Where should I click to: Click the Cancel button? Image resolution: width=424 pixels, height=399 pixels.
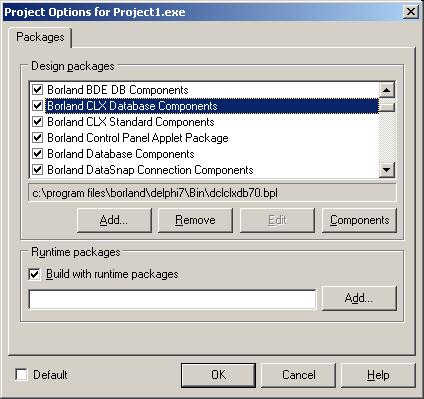pyautogui.click(x=298, y=375)
